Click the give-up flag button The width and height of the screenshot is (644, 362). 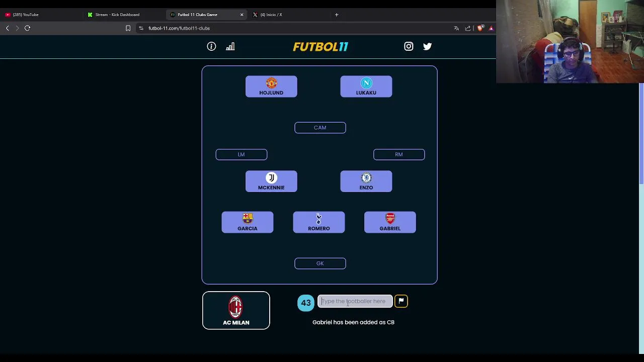(x=401, y=301)
